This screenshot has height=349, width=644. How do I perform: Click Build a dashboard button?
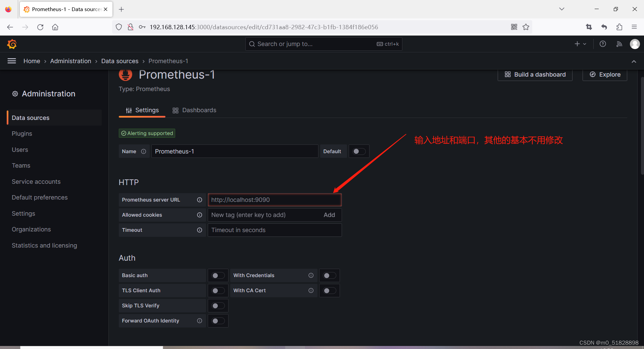click(x=535, y=75)
